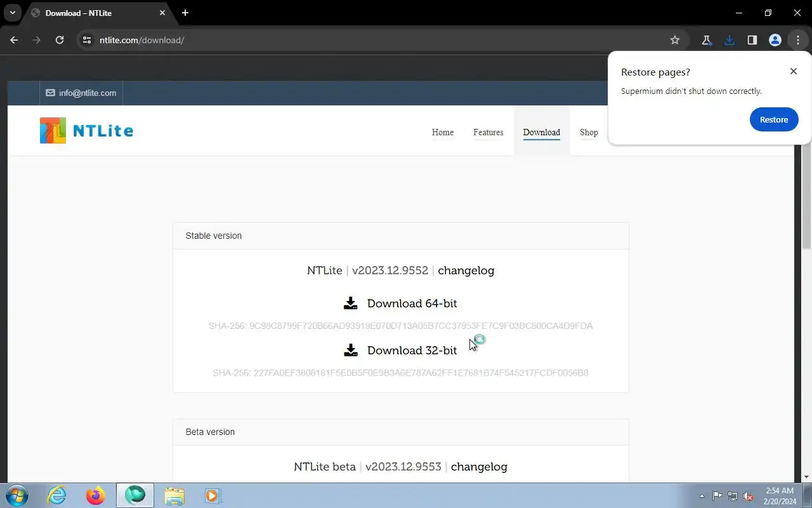Open the profile avatar icon

[775, 40]
